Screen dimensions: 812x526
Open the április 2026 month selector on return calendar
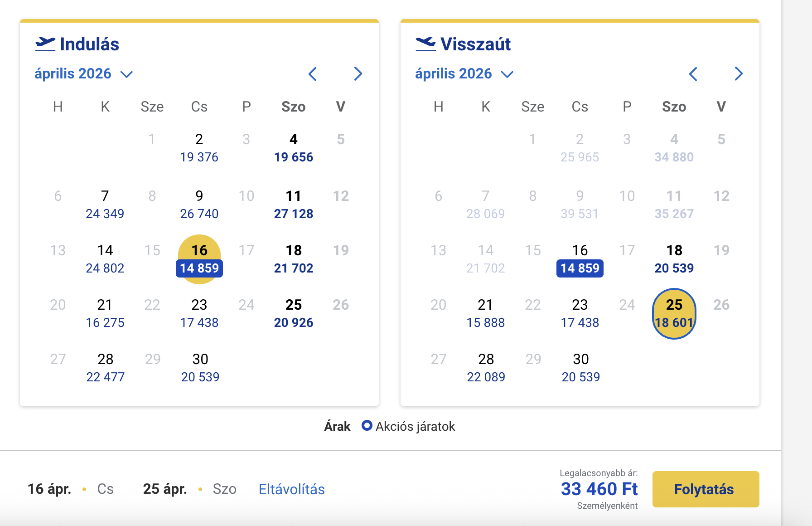click(462, 73)
